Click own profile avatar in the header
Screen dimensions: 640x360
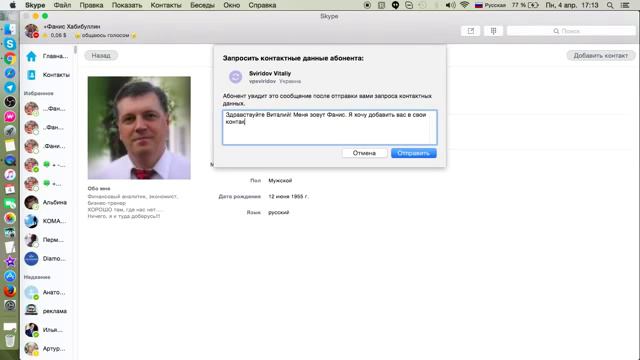coord(31,31)
